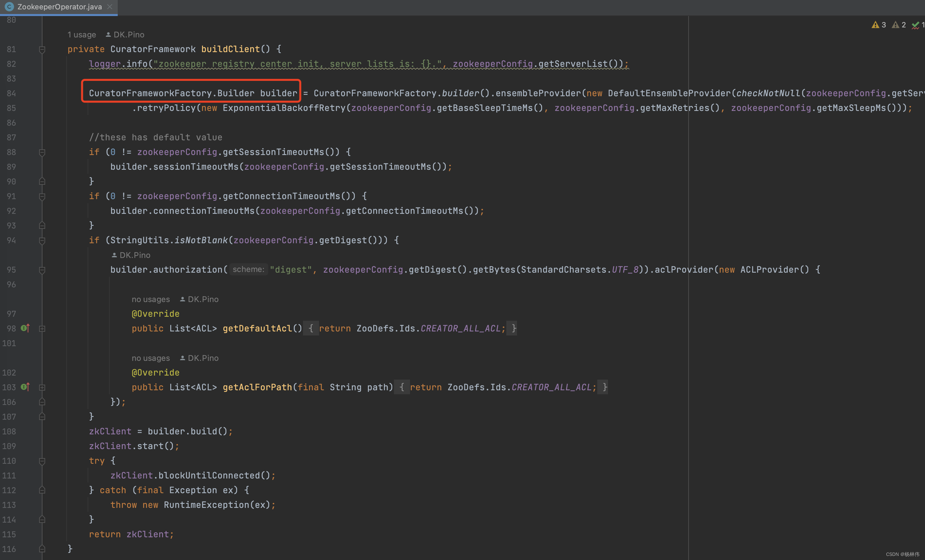Click the "digest" string literal
The height and width of the screenshot is (560, 925).
(x=291, y=270)
